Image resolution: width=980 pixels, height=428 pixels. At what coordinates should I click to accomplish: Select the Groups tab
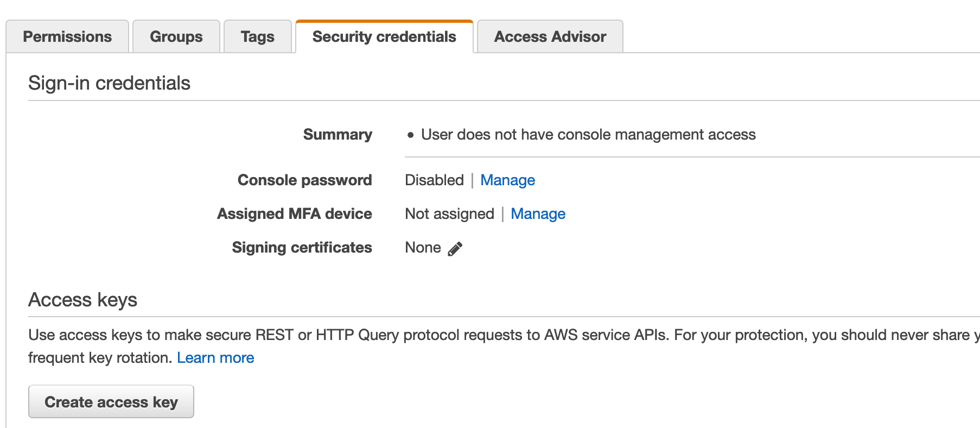pyautogui.click(x=175, y=37)
